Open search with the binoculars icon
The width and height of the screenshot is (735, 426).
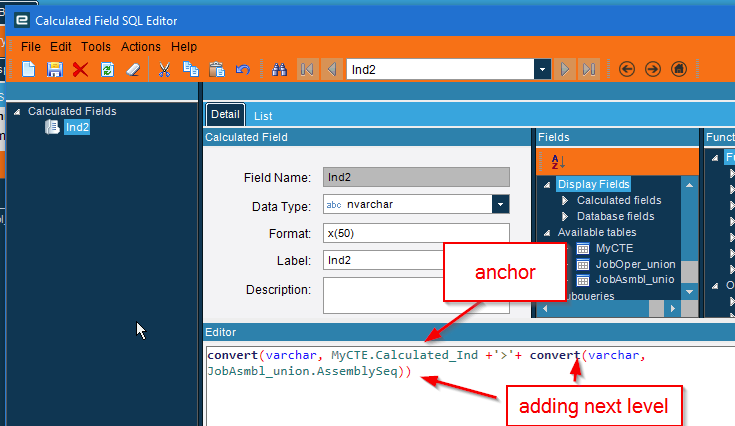click(279, 70)
